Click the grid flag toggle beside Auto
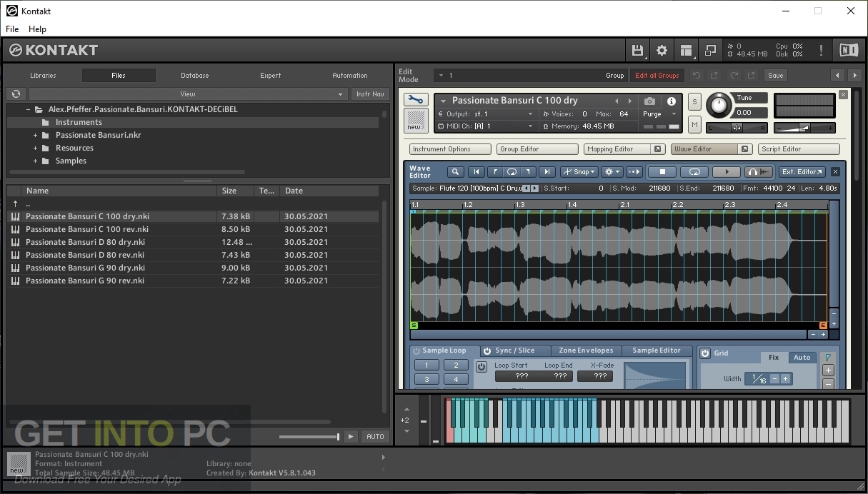Screen dimensions: 868x494 tap(828, 358)
